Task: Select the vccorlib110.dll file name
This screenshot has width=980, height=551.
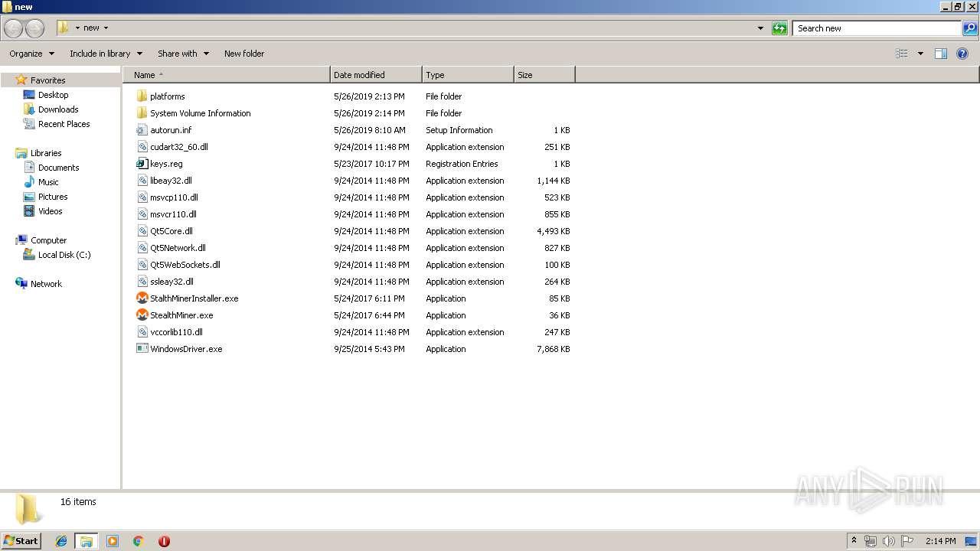Action: 176,332
